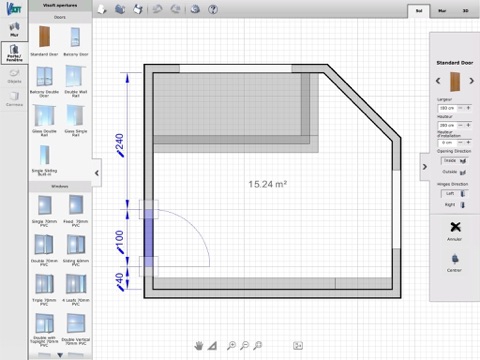
Task: Set hinges direction to Right
Action: click(x=455, y=205)
